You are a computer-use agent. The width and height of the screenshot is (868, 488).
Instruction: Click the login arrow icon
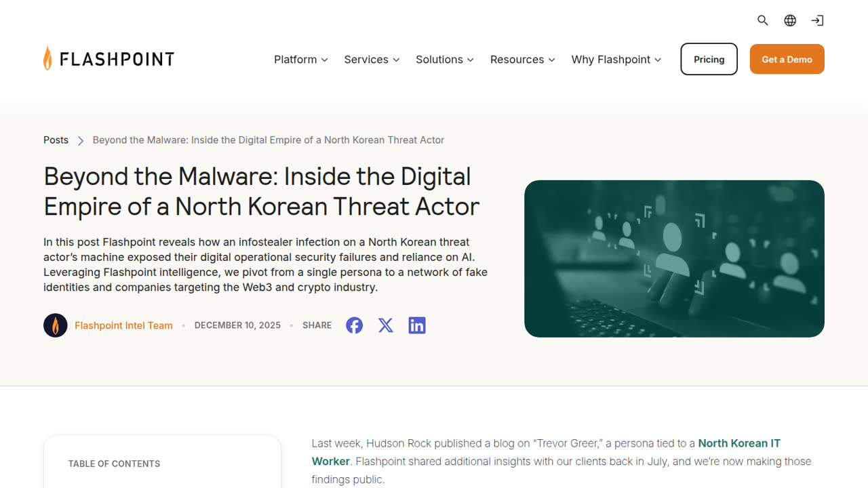tap(817, 20)
